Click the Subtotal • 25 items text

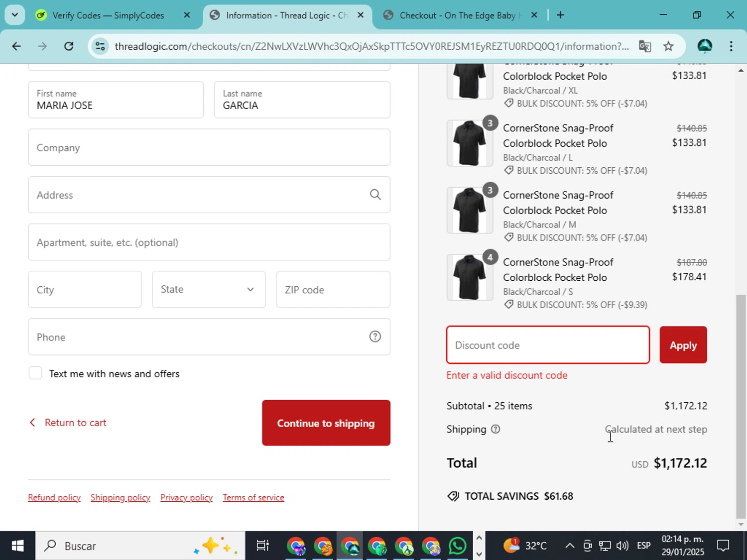[490, 406]
